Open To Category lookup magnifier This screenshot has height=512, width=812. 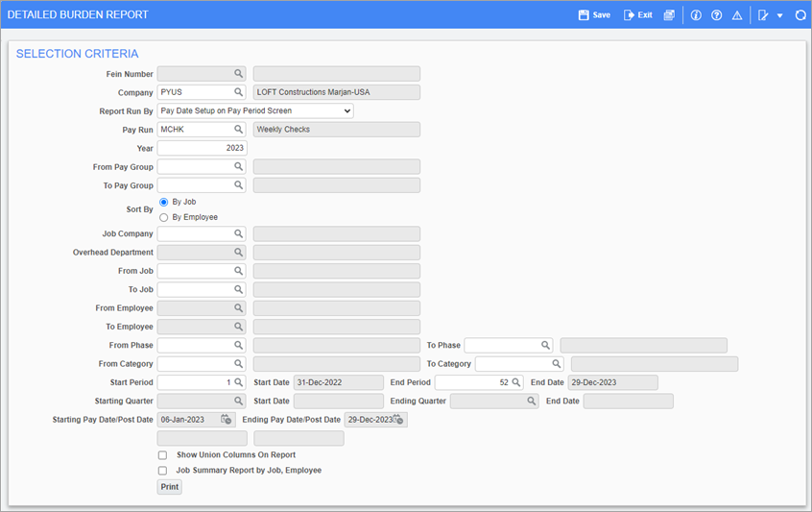point(556,364)
